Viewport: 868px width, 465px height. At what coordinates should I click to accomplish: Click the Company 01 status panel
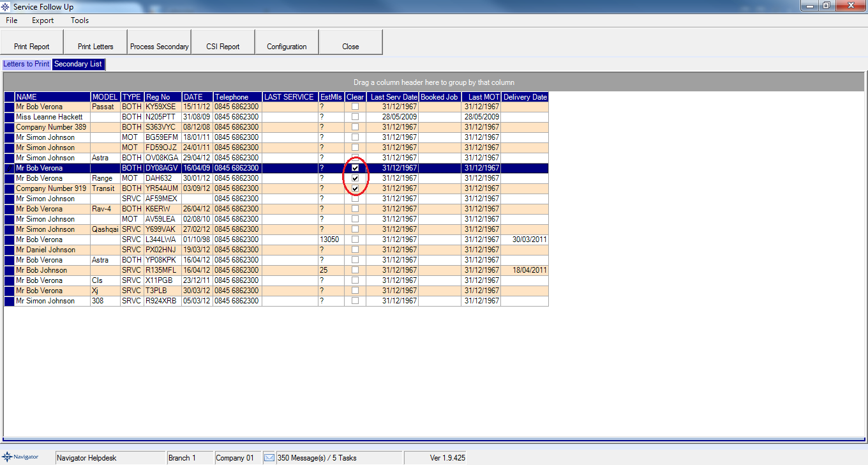click(237, 458)
